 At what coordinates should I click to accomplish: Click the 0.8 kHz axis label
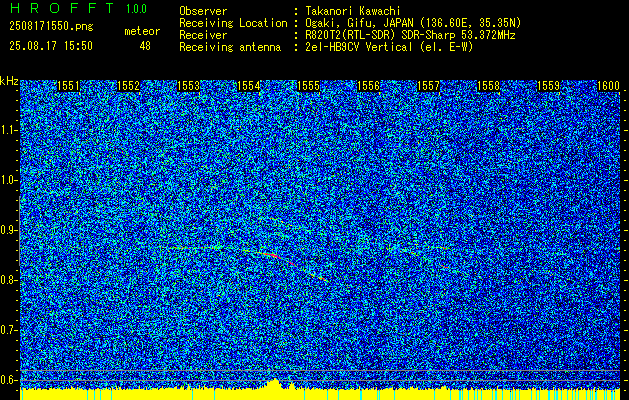[x=8, y=280]
